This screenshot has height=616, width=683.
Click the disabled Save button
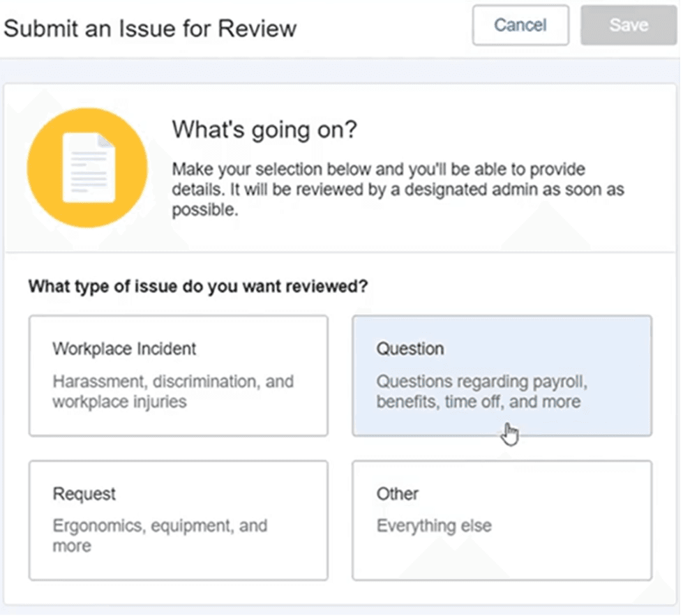click(627, 25)
